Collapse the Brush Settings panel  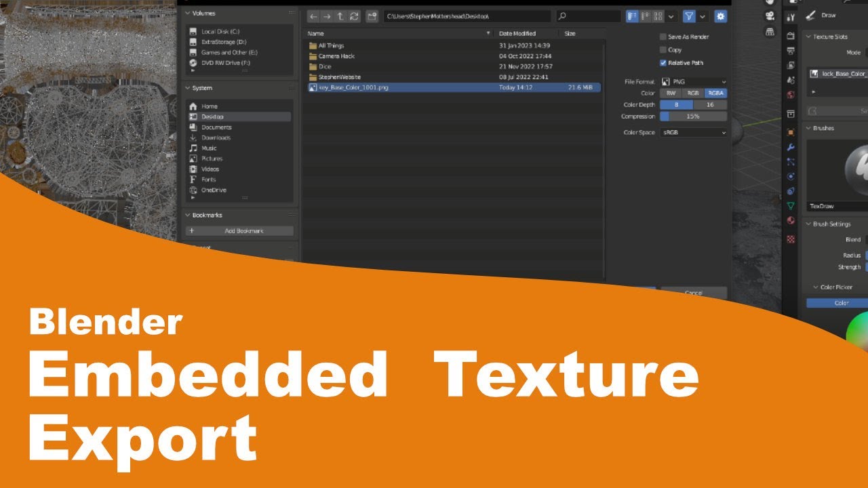tap(809, 224)
